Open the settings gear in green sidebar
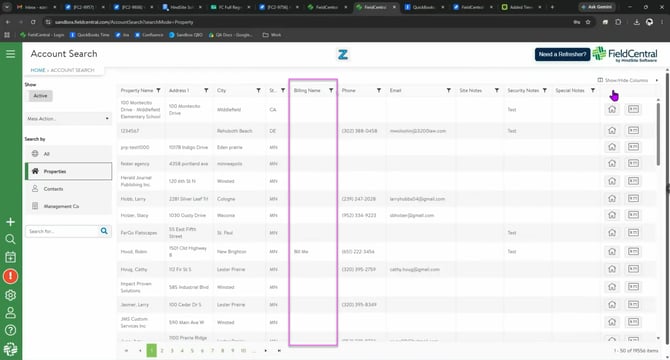This screenshot has width=670, height=360. pos(10,295)
